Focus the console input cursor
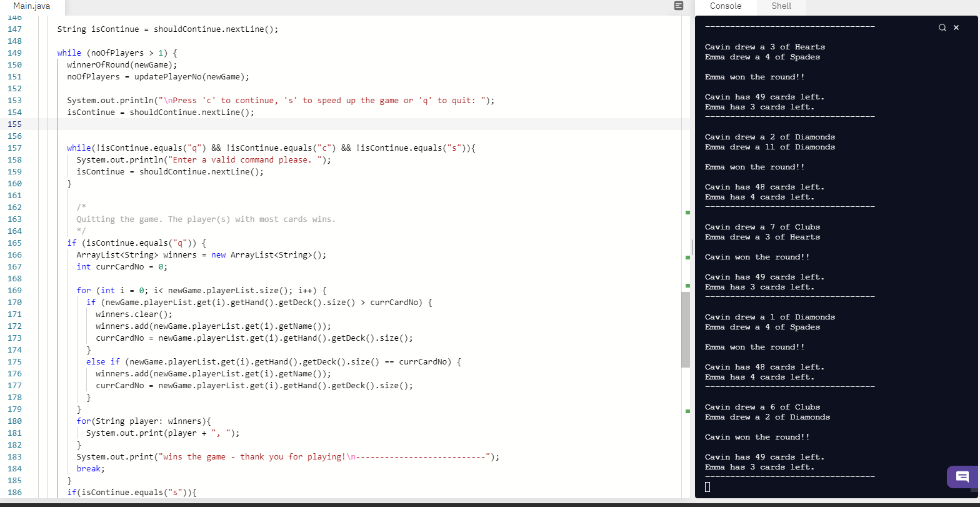This screenshot has height=507, width=980. pos(707,487)
